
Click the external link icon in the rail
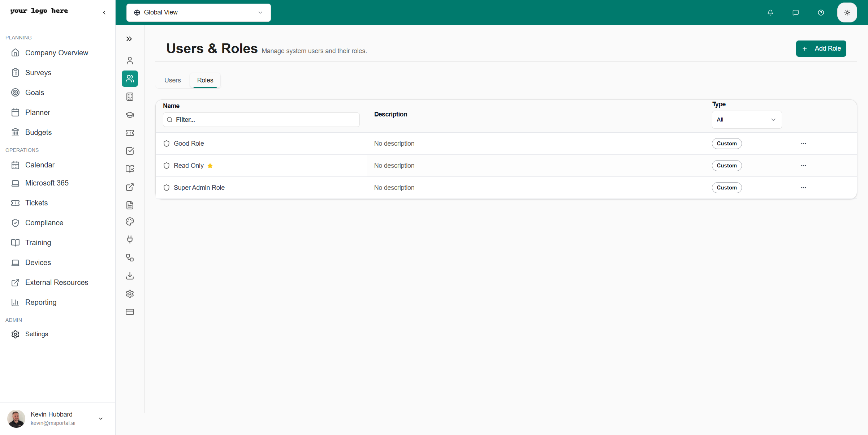[130, 187]
